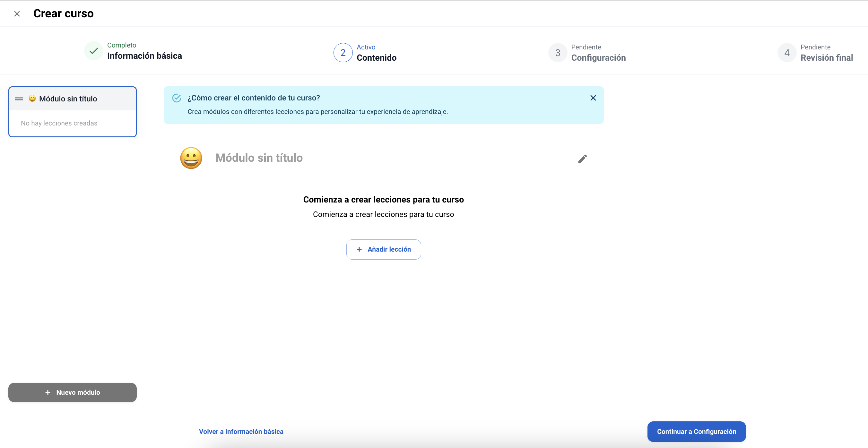Screen dimensions: 868x448
Task: Click the 'Pendiente' label above Revisión final
Action: click(815, 47)
